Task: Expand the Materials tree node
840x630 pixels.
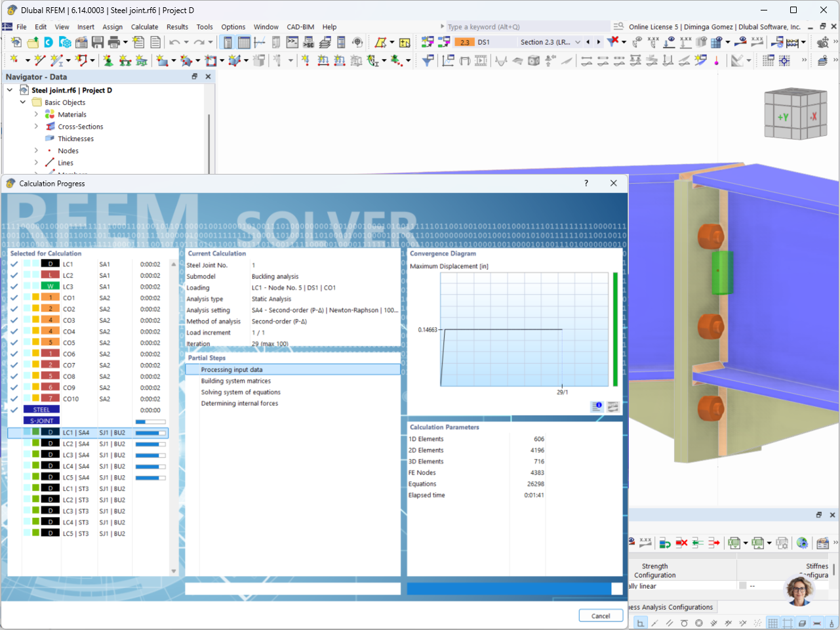Action: click(x=36, y=114)
